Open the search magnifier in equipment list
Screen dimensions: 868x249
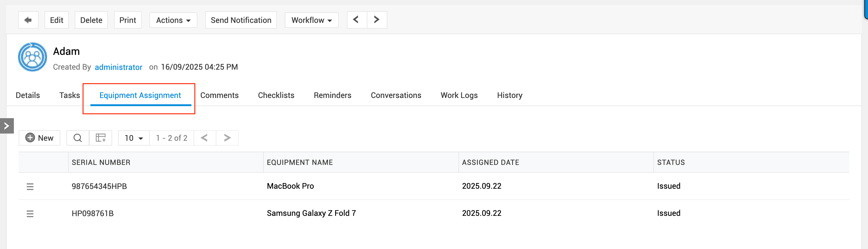(x=77, y=138)
